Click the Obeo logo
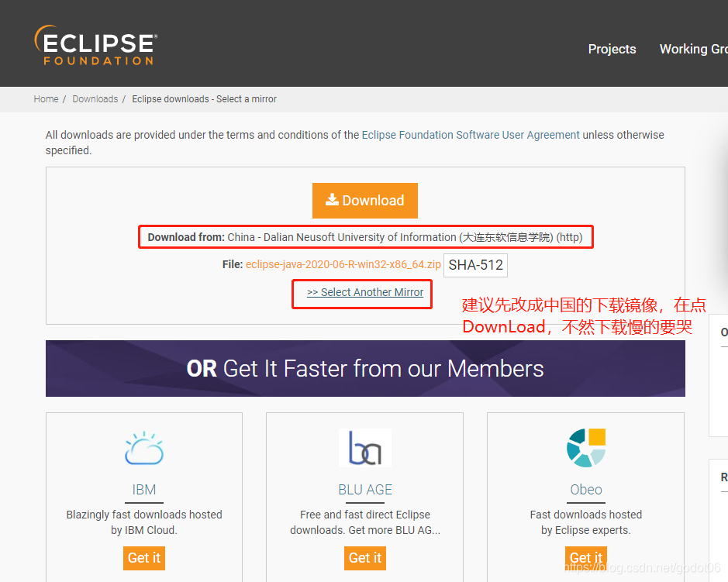Image resolution: width=728 pixels, height=582 pixels. click(x=586, y=448)
